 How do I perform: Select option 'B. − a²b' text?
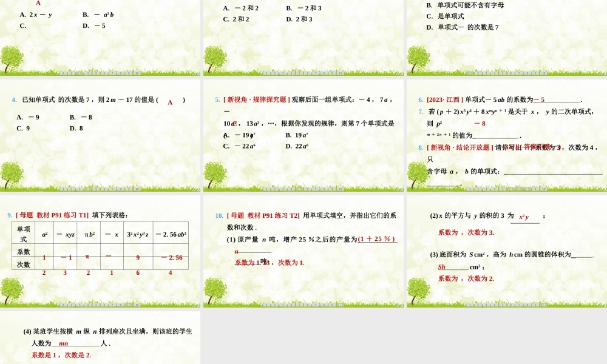point(98,15)
